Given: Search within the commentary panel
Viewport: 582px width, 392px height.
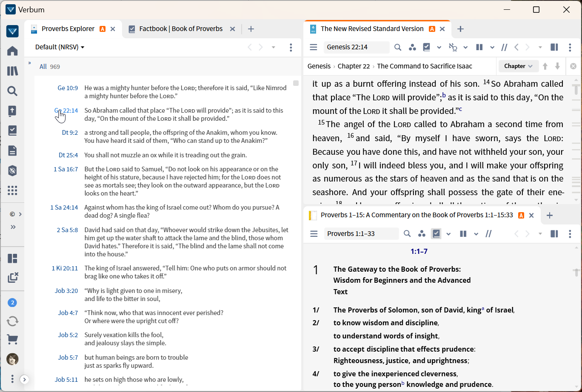Looking at the screenshot, I should coord(407,233).
